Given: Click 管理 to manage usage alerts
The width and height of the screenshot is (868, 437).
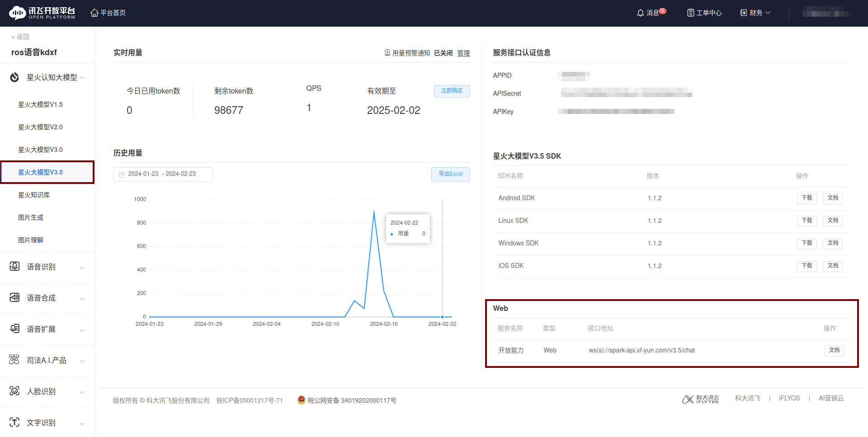Looking at the screenshot, I should click(x=463, y=53).
